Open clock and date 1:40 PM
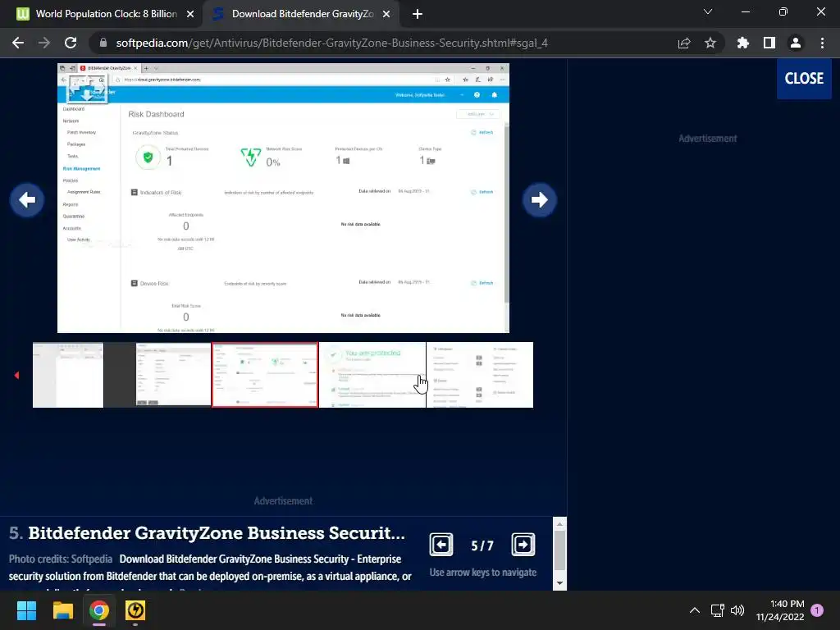Viewport: 840px width, 630px height. [781, 610]
